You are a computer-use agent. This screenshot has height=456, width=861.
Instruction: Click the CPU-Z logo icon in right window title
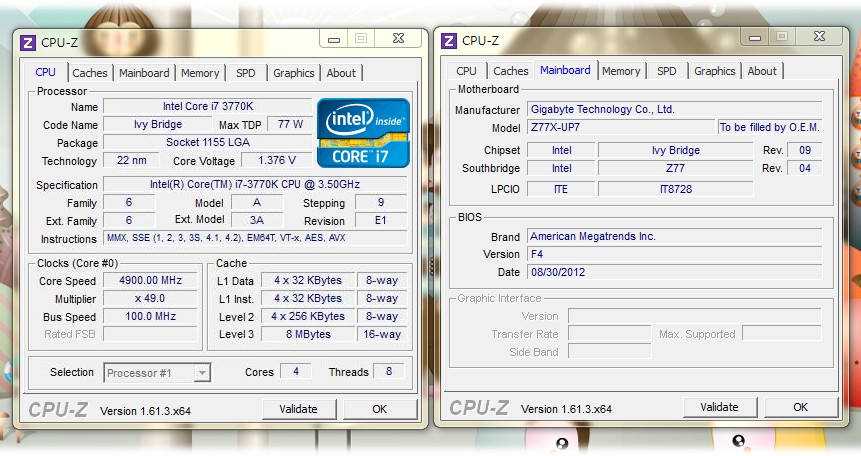tap(449, 41)
